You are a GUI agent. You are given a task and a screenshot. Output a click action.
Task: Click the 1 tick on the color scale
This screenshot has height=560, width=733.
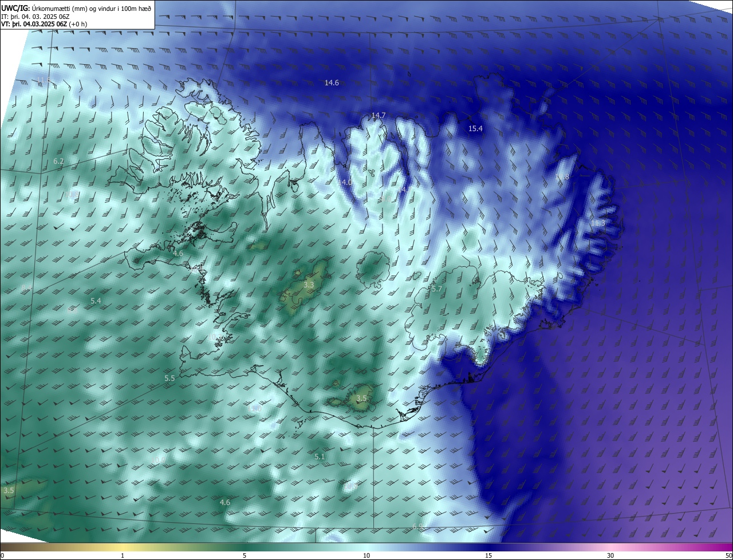123,556
